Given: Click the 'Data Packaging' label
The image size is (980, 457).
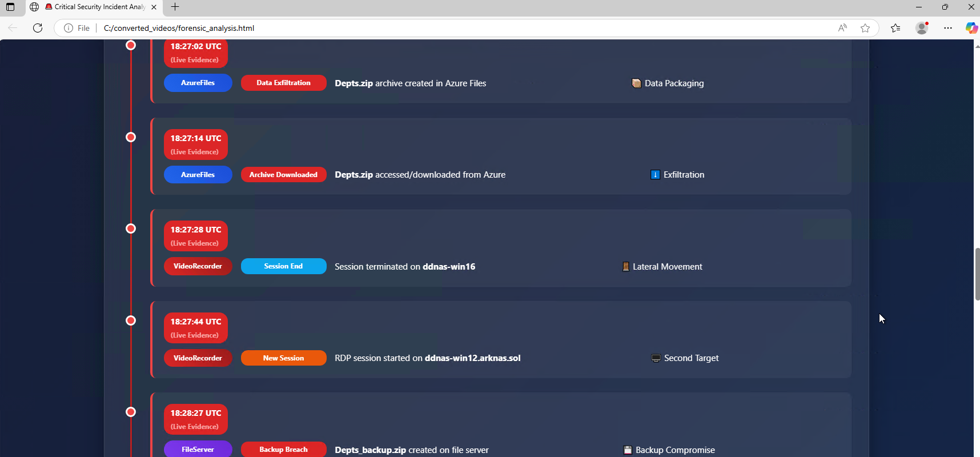Looking at the screenshot, I should tap(674, 83).
